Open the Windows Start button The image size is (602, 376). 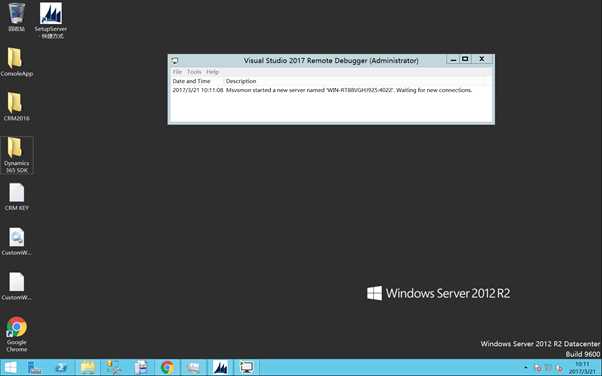point(10,368)
